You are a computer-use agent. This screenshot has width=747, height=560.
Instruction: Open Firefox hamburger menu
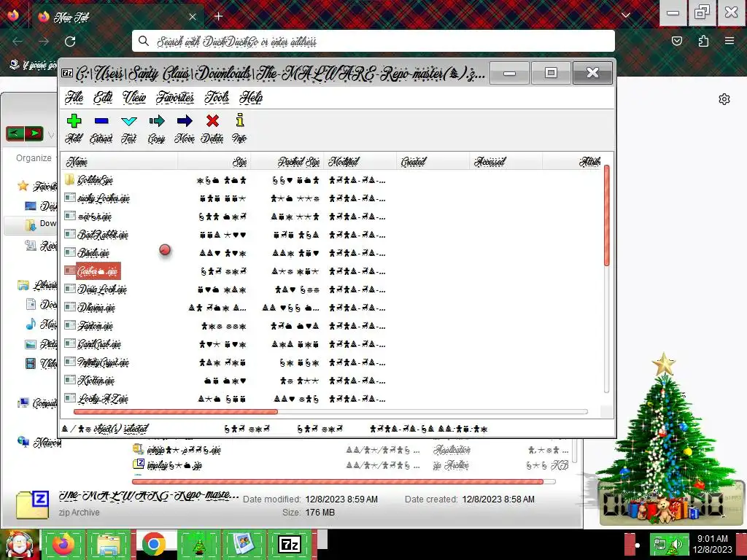(x=729, y=41)
